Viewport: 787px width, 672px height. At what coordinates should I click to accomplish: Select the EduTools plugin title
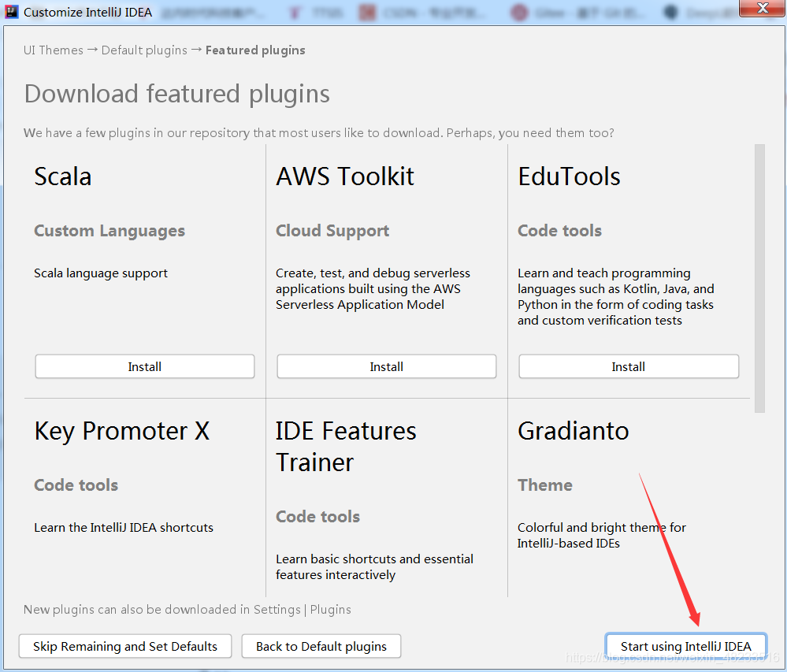click(x=569, y=176)
